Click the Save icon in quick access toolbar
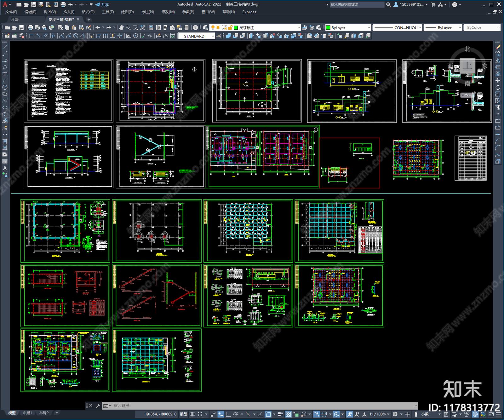The image size is (504, 420). [34, 4]
